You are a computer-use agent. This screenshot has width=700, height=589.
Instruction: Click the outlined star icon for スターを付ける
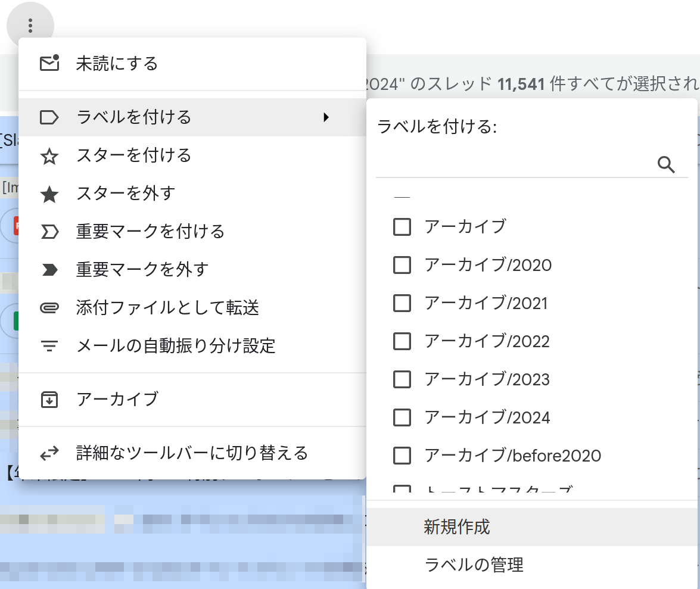pos(49,156)
